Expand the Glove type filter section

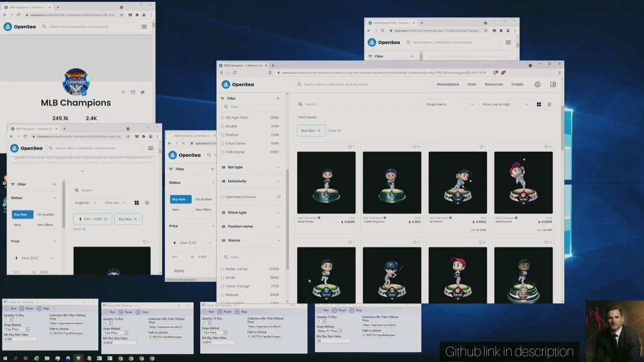(251, 212)
